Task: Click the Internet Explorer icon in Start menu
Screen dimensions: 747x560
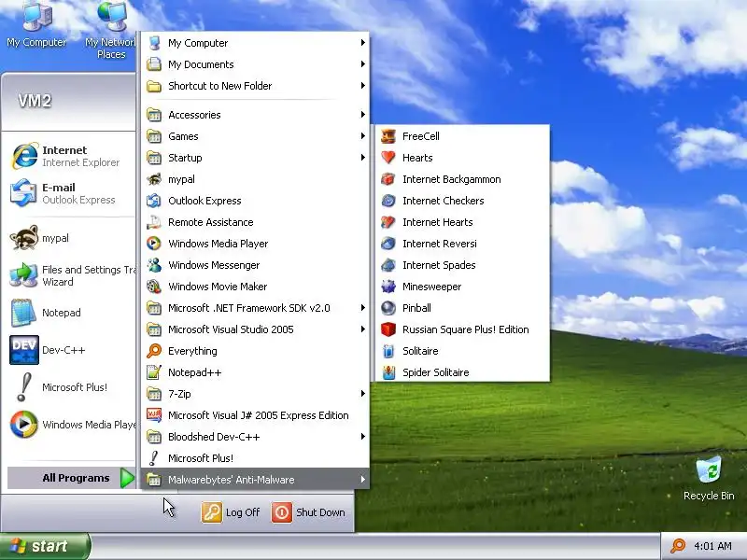Action: pyautogui.click(x=24, y=156)
